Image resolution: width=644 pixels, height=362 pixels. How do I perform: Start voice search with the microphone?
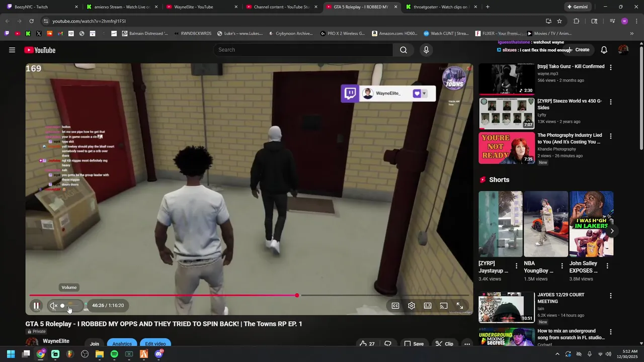tap(426, 50)
